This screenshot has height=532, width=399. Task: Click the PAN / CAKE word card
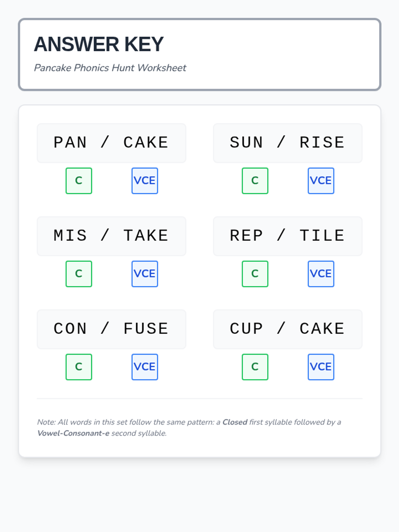pos(111,143)
